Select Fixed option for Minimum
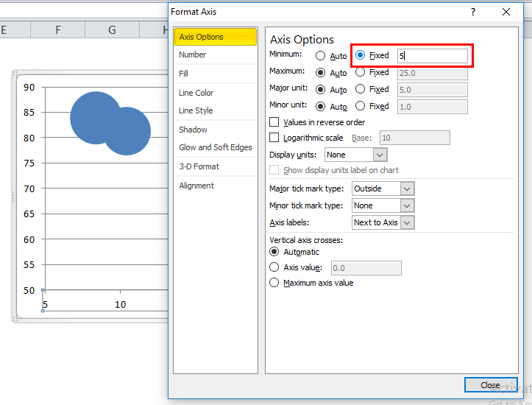 click(x=360, y=55)
